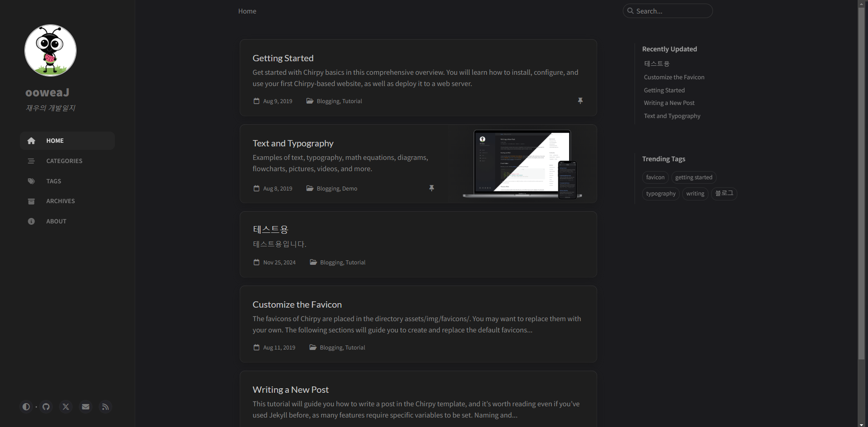Go to the Tags sidebar menu
Screen dimensions: 868x427
click(54, 181)
